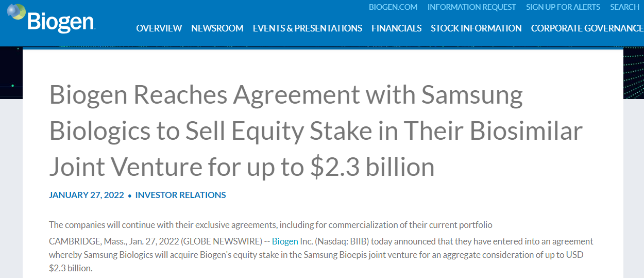Open Events & Presentations menu item

click(x=307, y=28)
